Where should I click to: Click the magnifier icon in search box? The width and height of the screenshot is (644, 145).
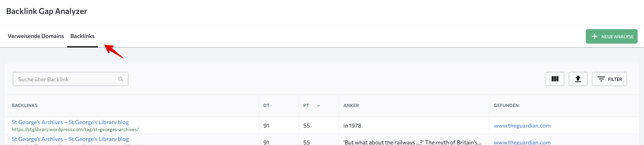coord(121,79)
